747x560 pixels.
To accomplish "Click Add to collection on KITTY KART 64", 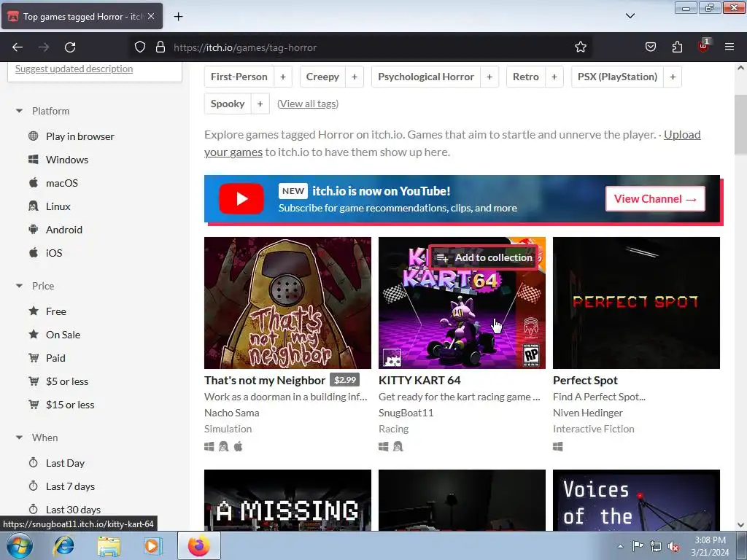I will pyautogui.click(x=484, y=257).
